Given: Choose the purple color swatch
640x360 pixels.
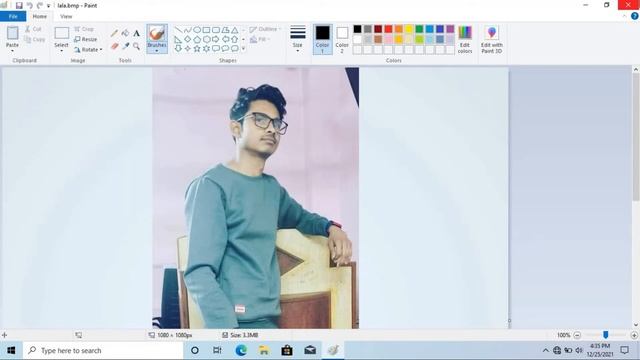Looking at the screenshot, I should click(x=450, y=29).
